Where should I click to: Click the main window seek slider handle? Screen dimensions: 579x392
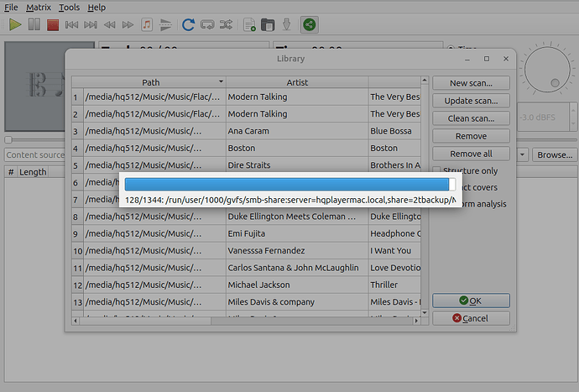coord(8,139)
